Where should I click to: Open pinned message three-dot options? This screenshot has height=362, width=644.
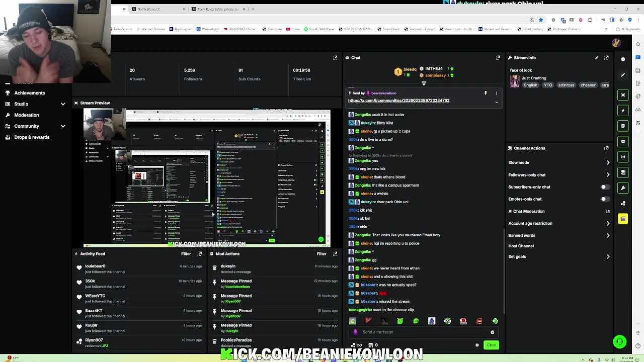(x=497, y=93)
